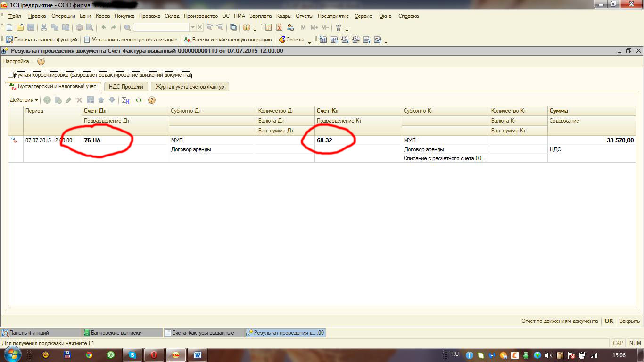
Task: Click the sigma totals icon in the table toolbar
Action: (125, 100)
